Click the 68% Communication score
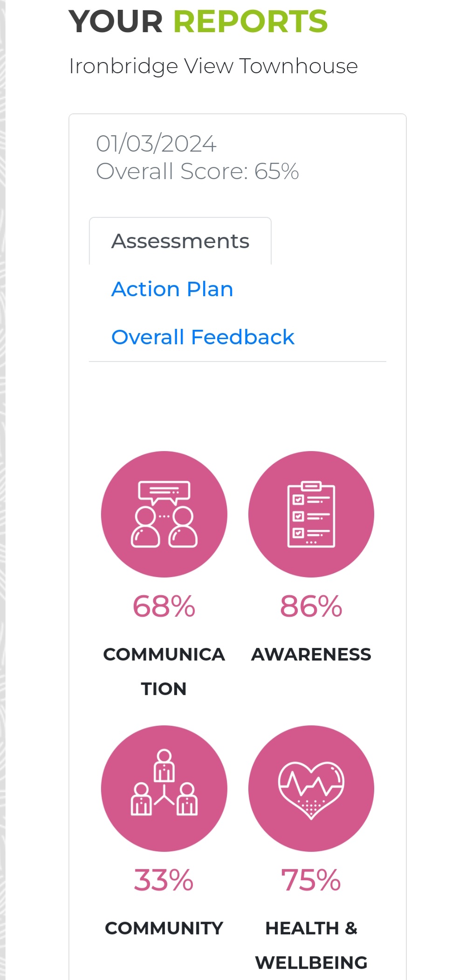The image size is (466, 980). coord(164,606)
